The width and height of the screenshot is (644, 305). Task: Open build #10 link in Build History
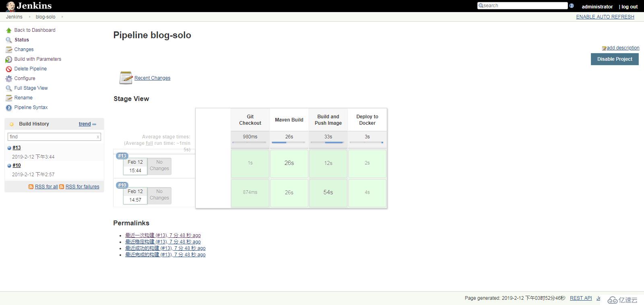(x=17, y=165)
